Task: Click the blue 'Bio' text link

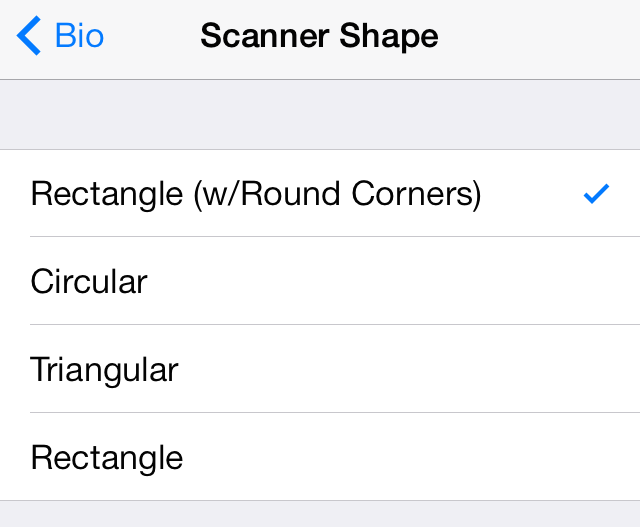Action: (x=79, y=37)
